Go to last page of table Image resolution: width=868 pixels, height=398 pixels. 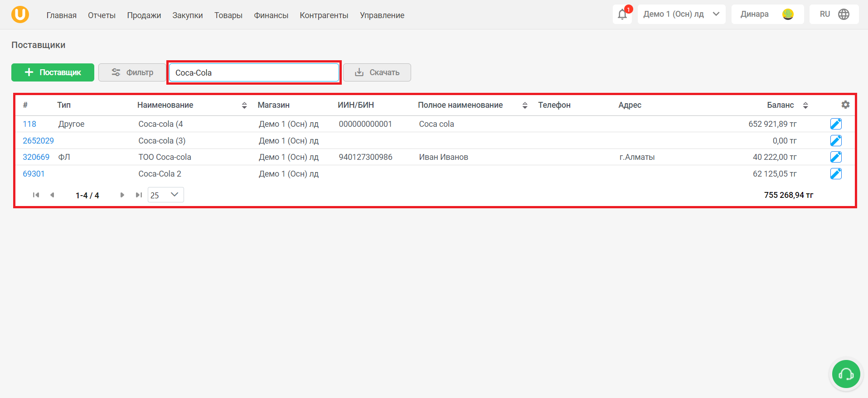point(139,195)
